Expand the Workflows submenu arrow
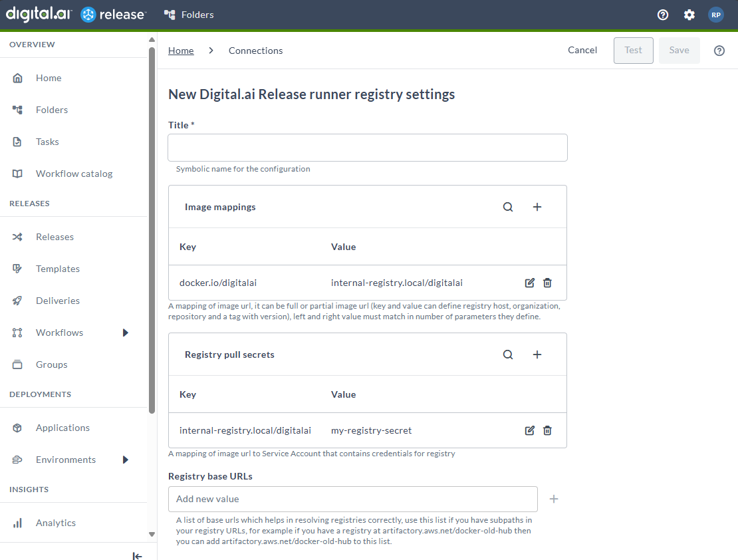The height and width of the screenshot is (560, 738). pos(126,333)
